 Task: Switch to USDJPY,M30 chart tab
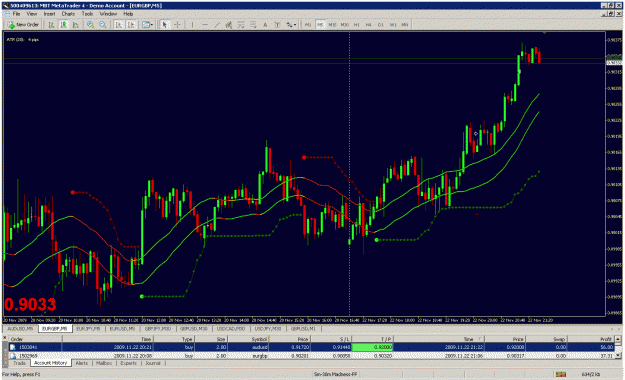tap(268, 329)
